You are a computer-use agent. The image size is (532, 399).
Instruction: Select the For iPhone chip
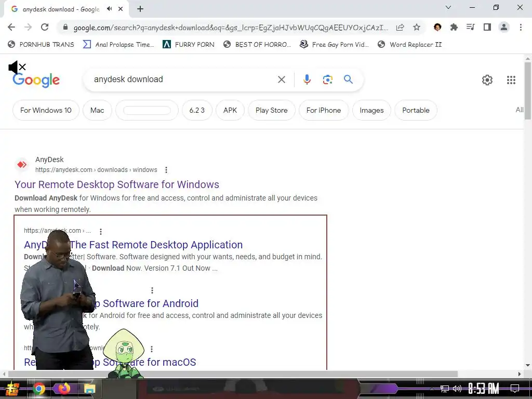324,110
